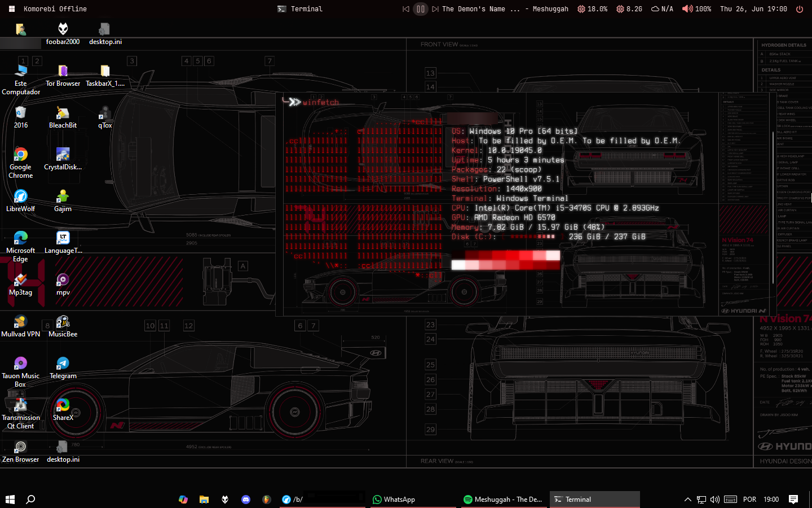Launch LibreWolf from the desktop

point(21,201)
